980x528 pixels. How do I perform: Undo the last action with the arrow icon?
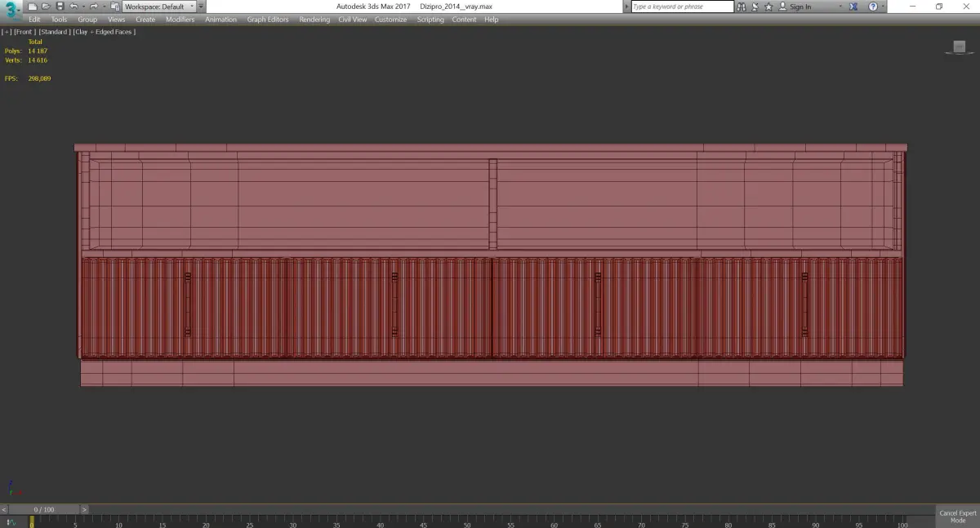73,7
